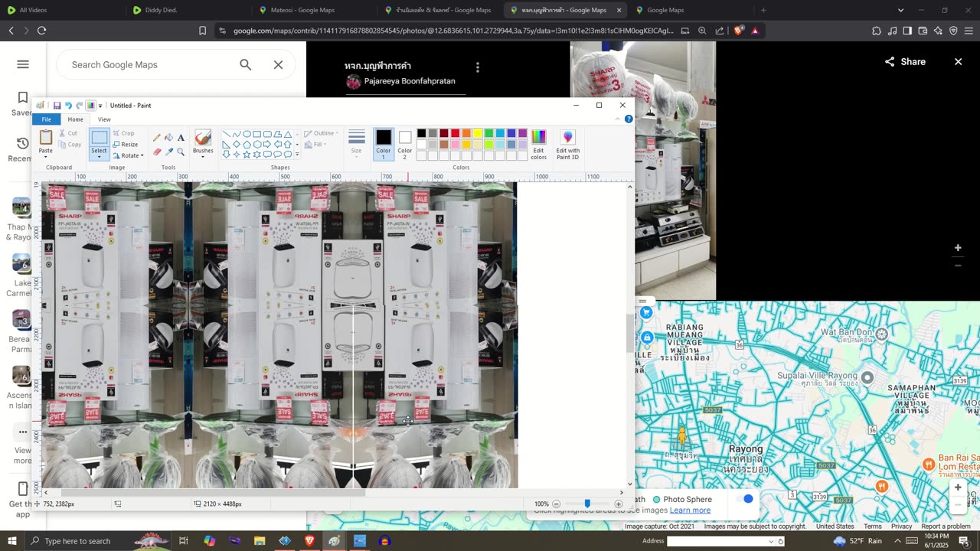The width and height of the screenshot is (980, 551).
Task: Click the Google Maps search magnifier icon
Action: [246, 65]
